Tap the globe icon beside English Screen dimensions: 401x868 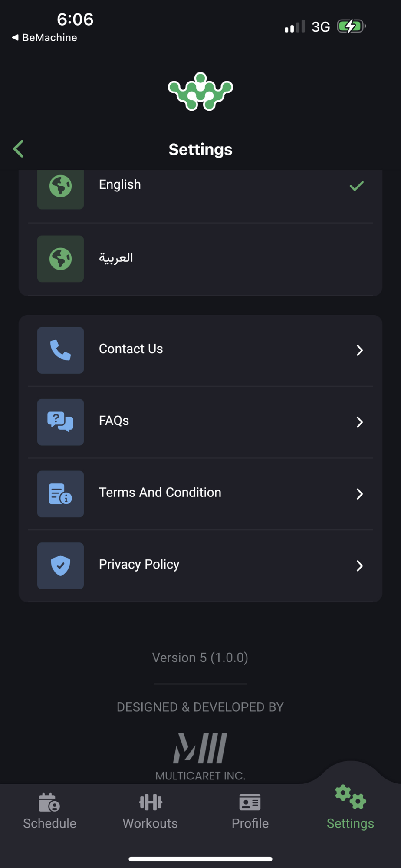pyautogui.click(x=60, y=187)
